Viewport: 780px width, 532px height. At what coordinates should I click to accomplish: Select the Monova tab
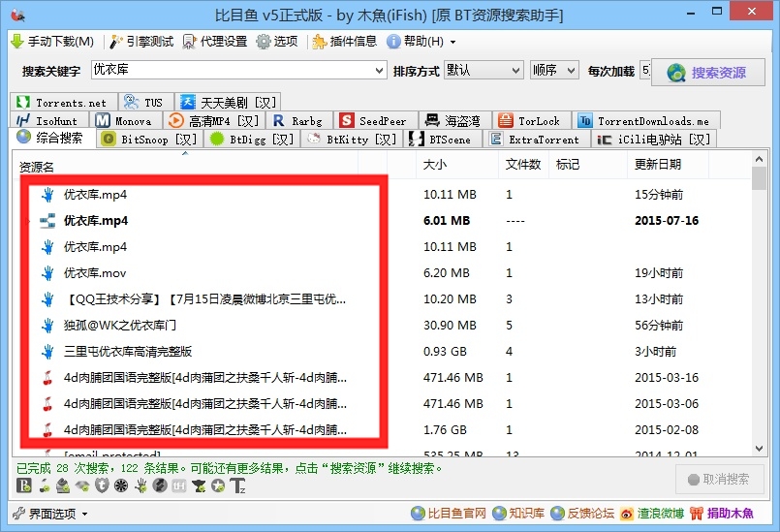click(x=126, y=121)
